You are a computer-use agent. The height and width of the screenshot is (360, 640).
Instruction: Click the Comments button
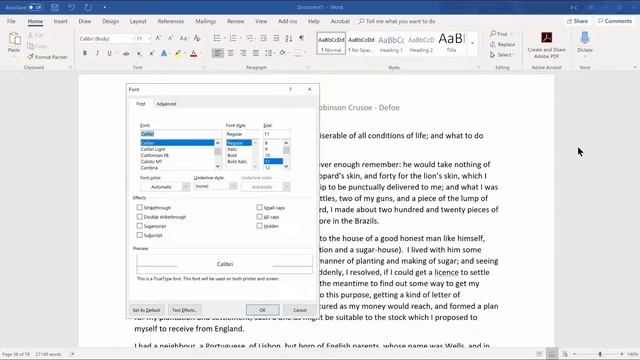coord(615,21)
